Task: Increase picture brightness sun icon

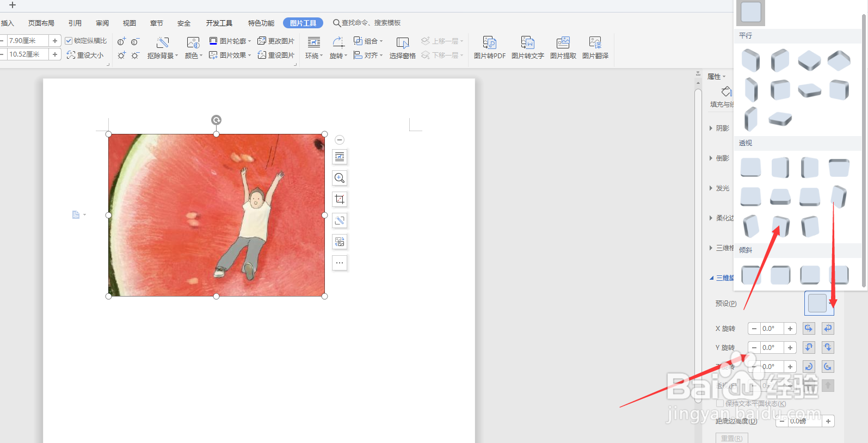Action: (122, 55)
